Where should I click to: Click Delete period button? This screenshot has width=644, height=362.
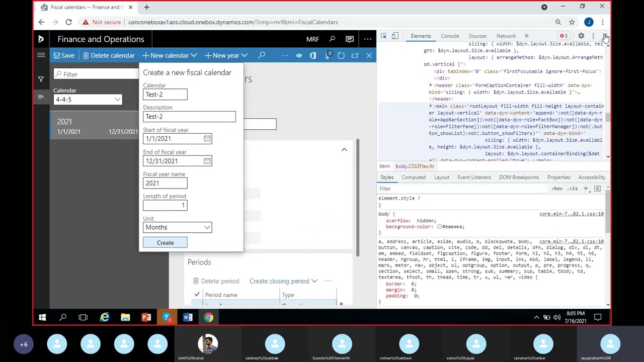point(216,281)
